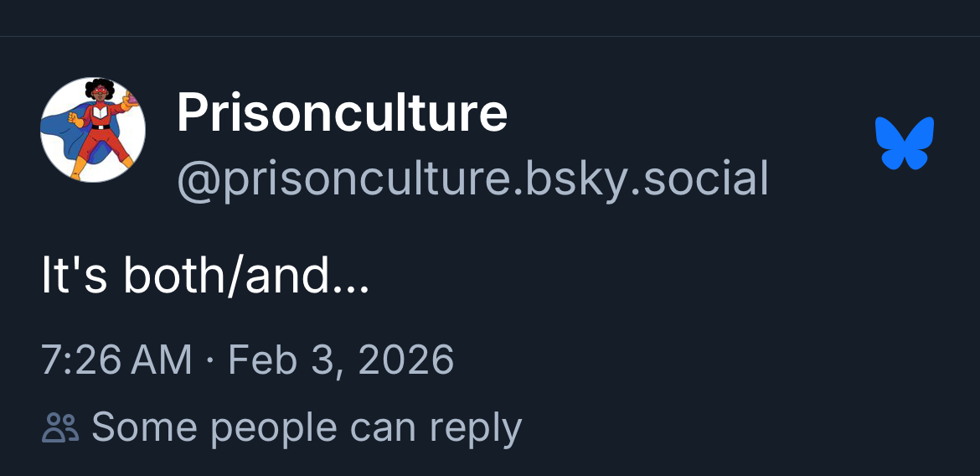Image resolution: width=980 pixels, height=476 pixels.
Task: Click the horizontal divider above the post
Action: 490,36
